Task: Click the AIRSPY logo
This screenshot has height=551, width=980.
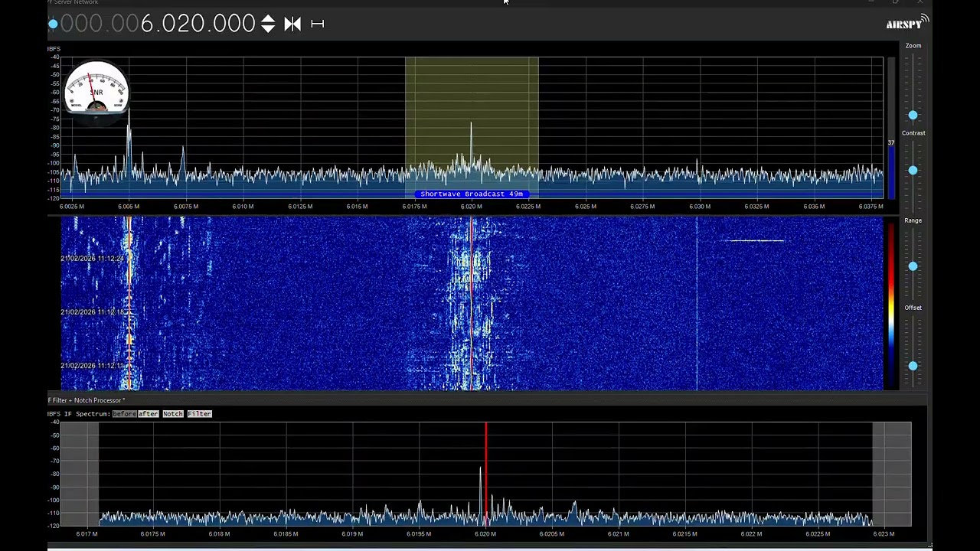Action: click(906, 23)
